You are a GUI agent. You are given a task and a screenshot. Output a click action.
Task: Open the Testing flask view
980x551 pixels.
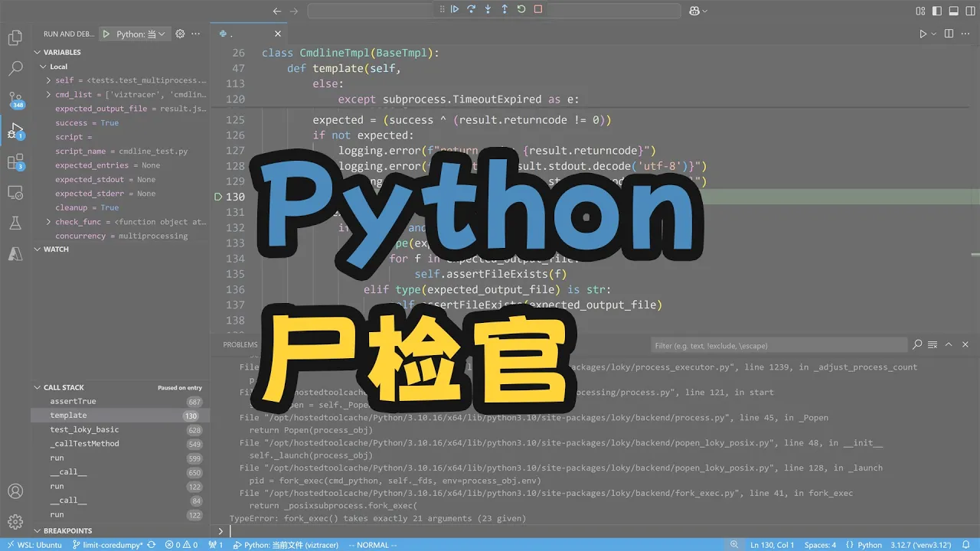click(x=15, y=223)
